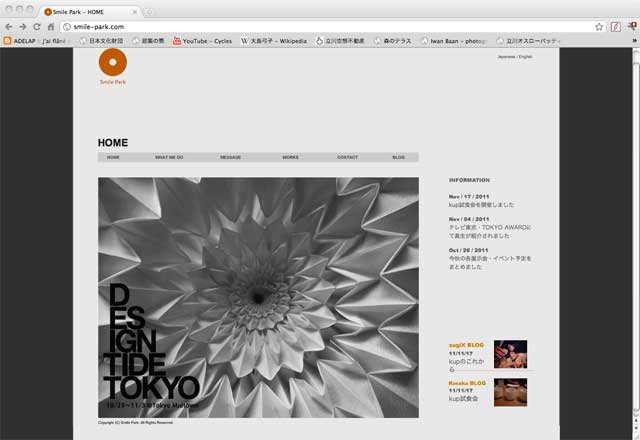
Task: Open the Nov / 04 / 2011 TOKYO AWARDS item
Action: click(490, 228)
